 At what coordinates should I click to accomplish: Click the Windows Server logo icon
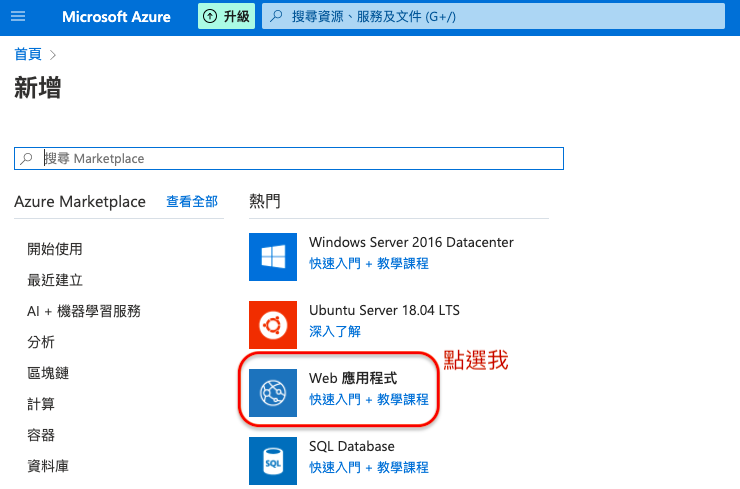click(273, 257)
